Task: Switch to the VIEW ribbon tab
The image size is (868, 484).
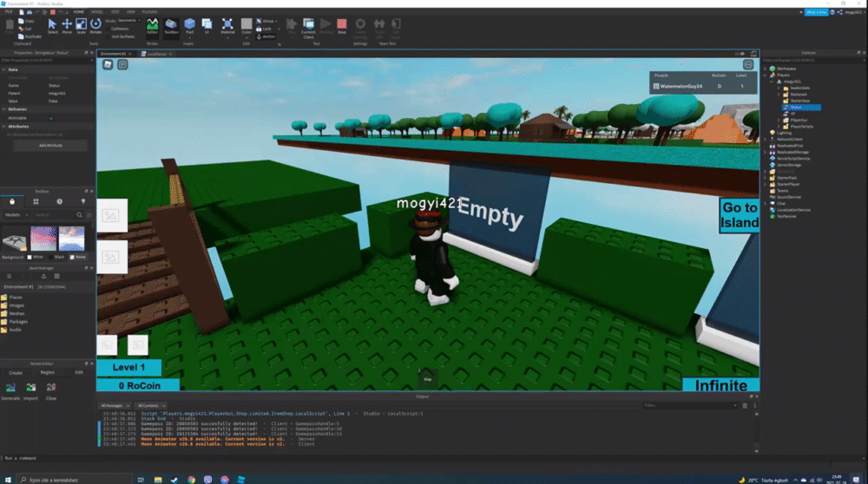Action: 131,11
